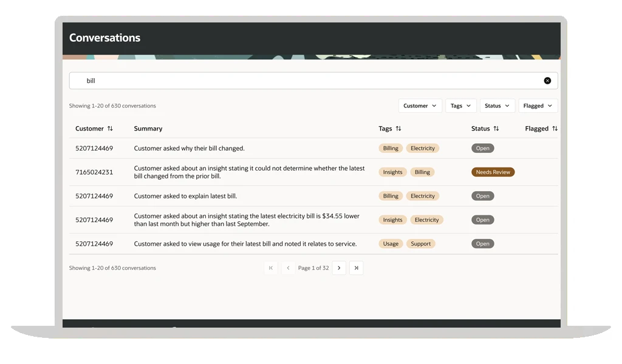The height and width of the screenshot is (364, 622).
Task: Open 'Customer asked to explain latest bill.' summary
Action: pyautogui.click(x=185, y=196)
